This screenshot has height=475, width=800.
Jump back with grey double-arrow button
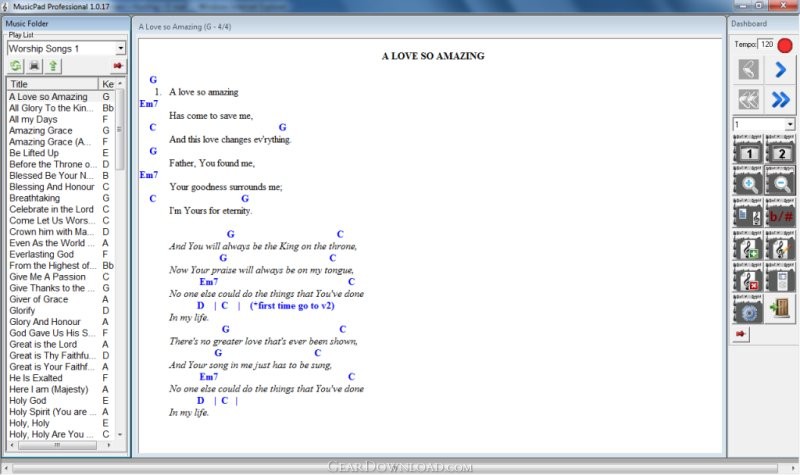point(748,99)
